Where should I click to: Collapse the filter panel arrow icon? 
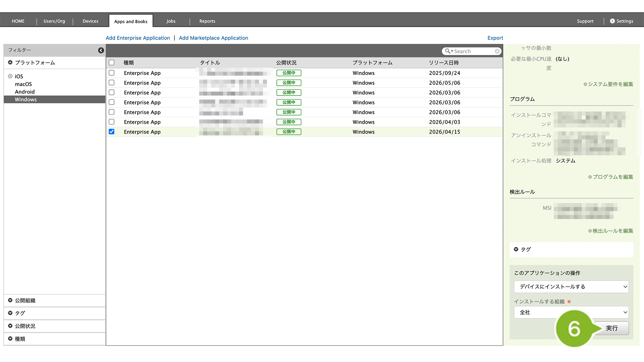pos(101,50)
